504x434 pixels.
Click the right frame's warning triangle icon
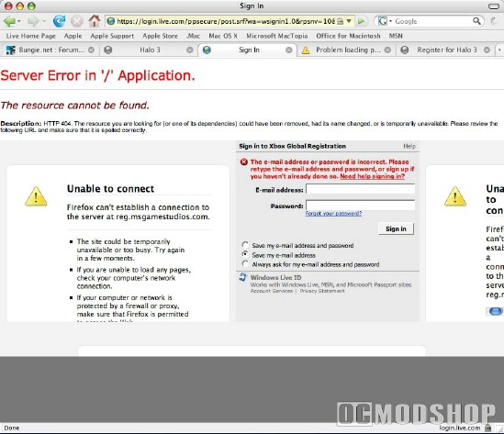(x=455, y=196)
